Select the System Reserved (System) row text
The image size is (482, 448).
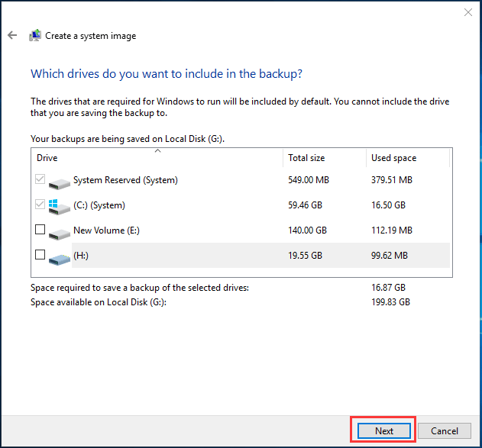[125, 180]
